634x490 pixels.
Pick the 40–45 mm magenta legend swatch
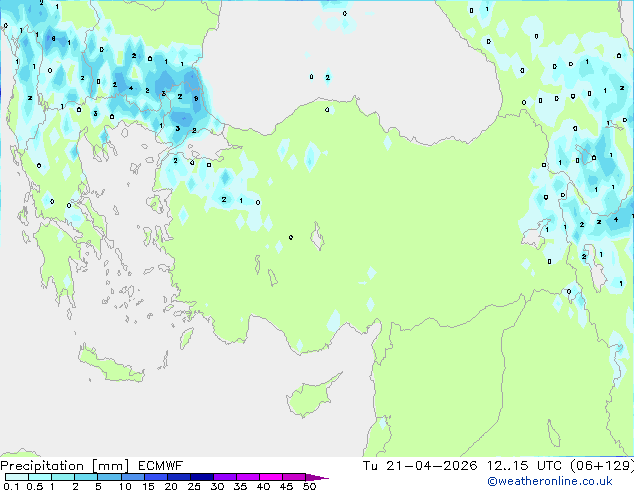click(271, 477)
